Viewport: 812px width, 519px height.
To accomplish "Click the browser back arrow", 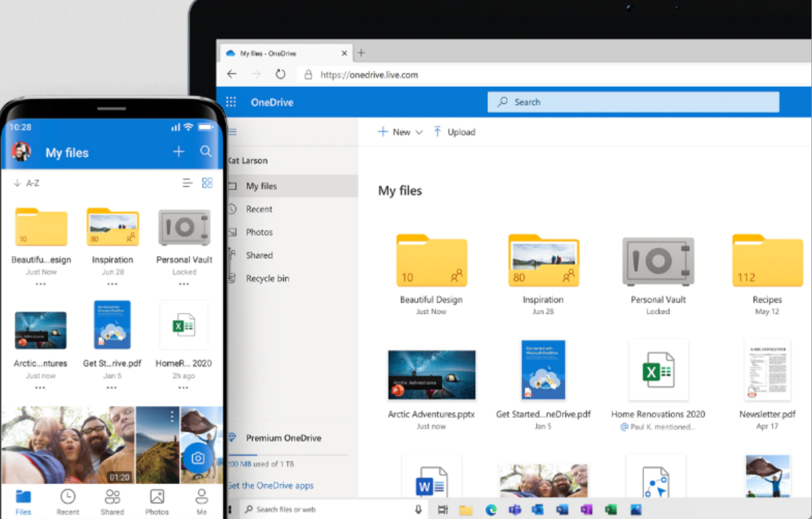I will coord(232,74).
